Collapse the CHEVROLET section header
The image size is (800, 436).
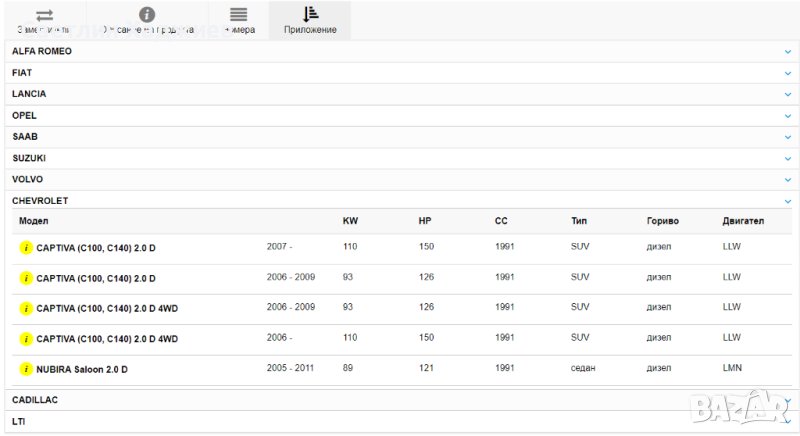pyautogui.click(x=400, y=200)
